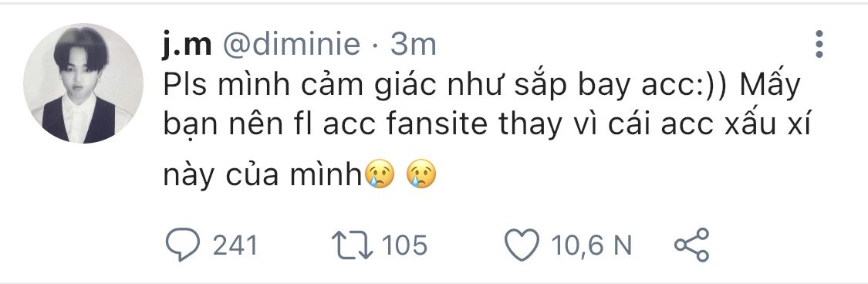
Task: Open the @diminie handle link
Action: pos(291,44)
